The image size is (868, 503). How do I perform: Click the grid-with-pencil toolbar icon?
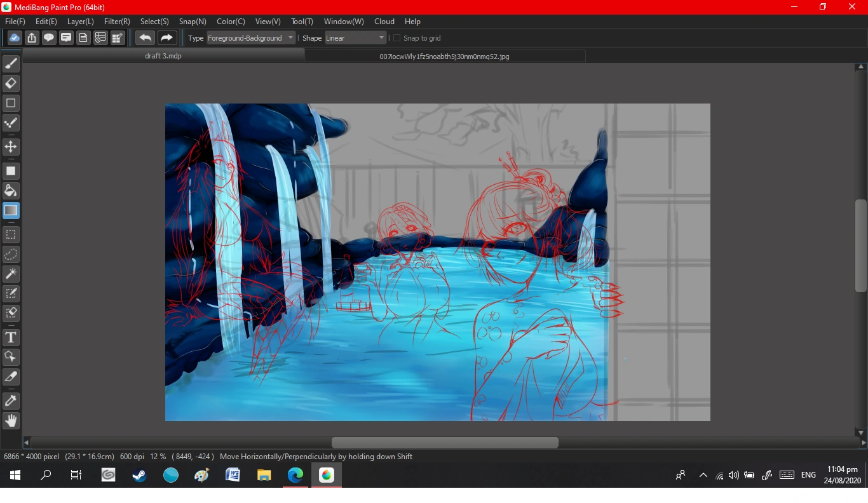(x=117, y=38)
